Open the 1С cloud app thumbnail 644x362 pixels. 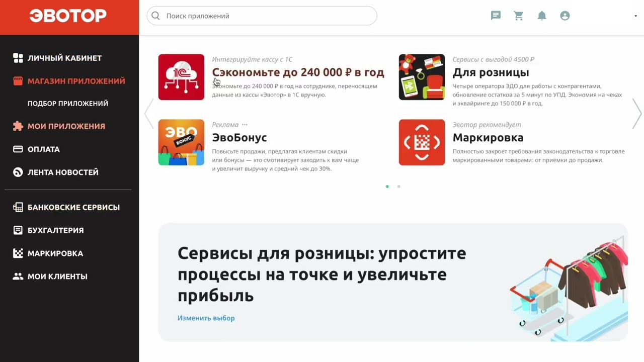(181, 77)
